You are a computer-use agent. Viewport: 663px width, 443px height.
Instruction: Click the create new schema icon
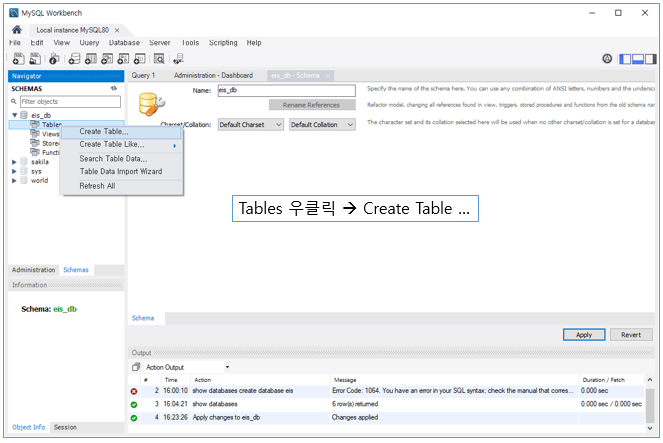[x=74, y=58]
